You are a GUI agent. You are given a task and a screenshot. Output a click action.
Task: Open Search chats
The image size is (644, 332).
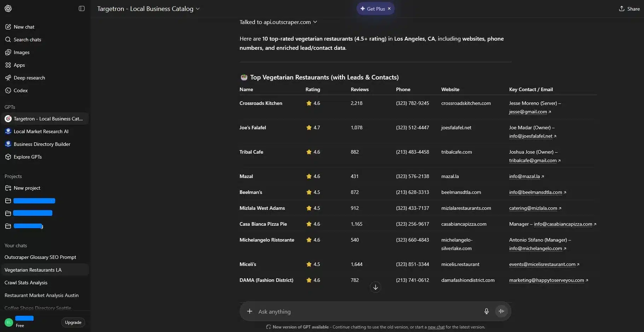coord(27,40)
